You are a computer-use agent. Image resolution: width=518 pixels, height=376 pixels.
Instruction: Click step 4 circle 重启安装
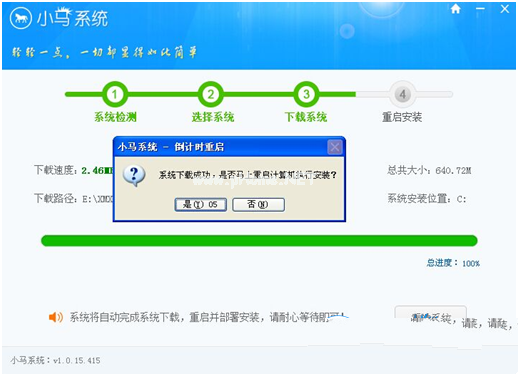402,94
